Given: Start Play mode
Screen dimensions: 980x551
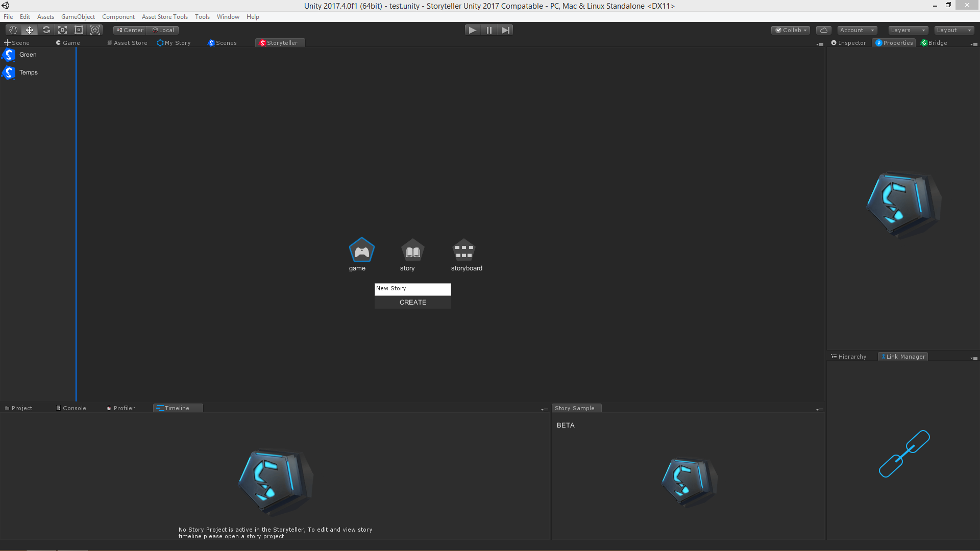Looking at the screenshot, I should (x=472, y=30).
